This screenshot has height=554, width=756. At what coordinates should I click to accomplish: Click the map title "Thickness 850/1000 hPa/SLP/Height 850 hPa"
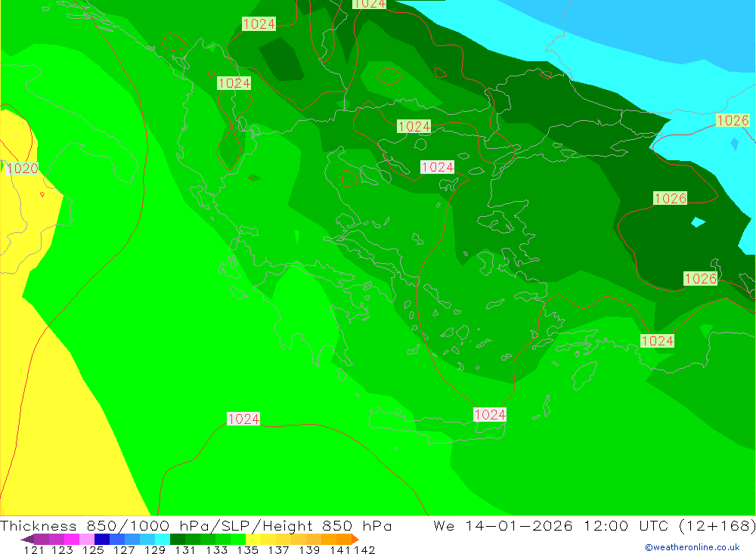coord(196,525)
